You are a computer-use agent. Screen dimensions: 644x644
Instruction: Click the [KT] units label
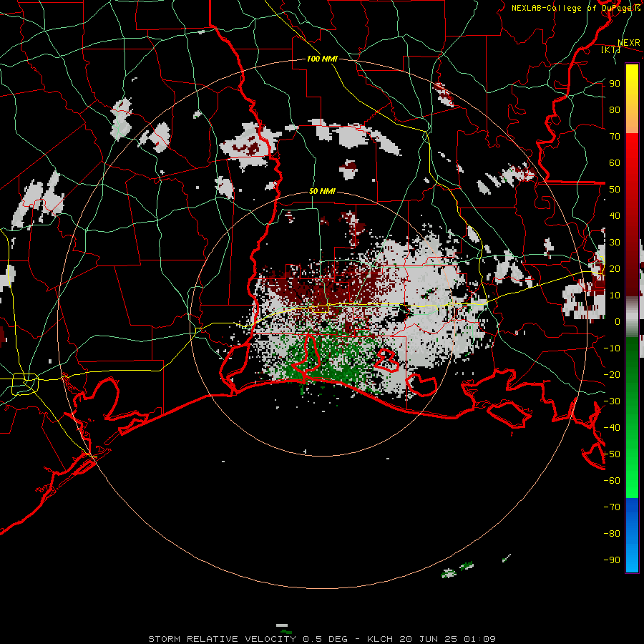pos(611,49)
